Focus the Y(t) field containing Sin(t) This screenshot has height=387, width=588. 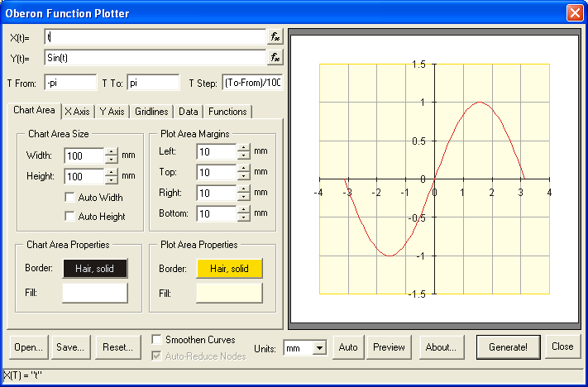(155, 58)
